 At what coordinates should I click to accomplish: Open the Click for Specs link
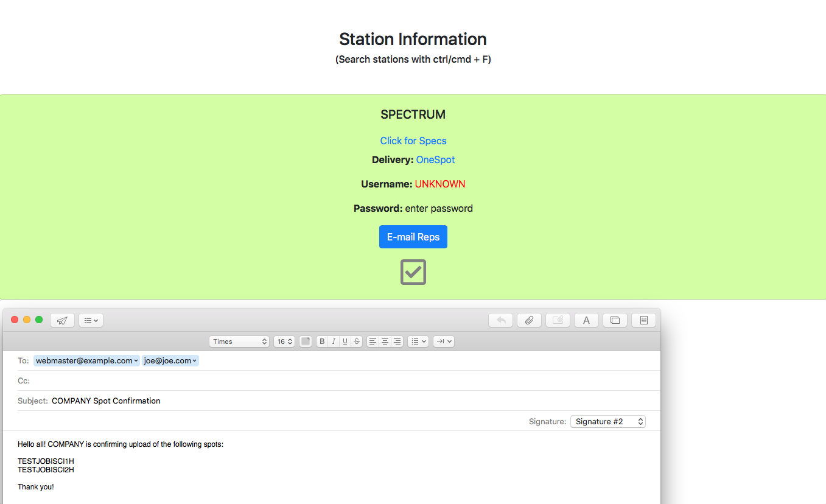(413, 141)
